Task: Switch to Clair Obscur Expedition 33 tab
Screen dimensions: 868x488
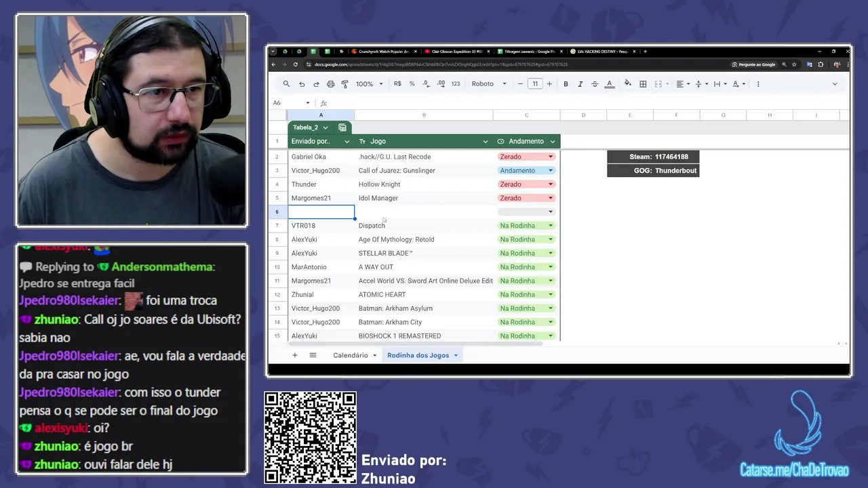Action: (456, 52)
